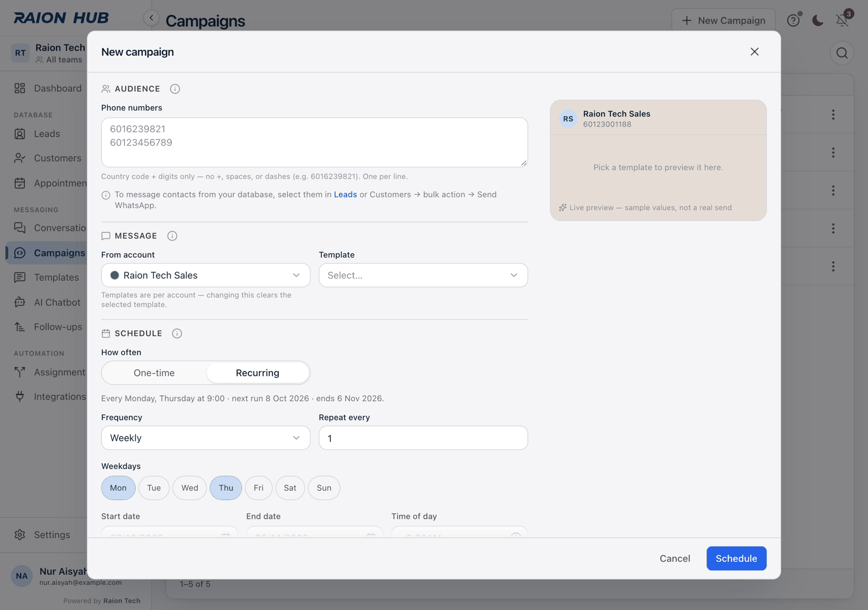
Task: Toggle the Sun weekday chip
Action: coord(324,488)
